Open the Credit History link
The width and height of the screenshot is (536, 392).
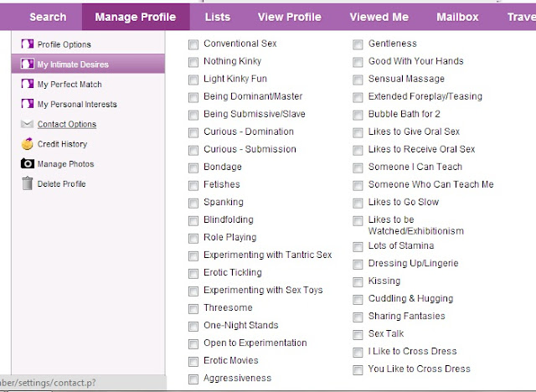61,144
